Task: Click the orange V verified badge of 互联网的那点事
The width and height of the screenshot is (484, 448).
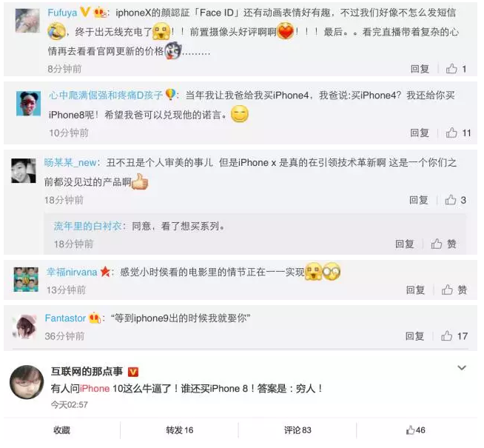Action: pos(133,372)
